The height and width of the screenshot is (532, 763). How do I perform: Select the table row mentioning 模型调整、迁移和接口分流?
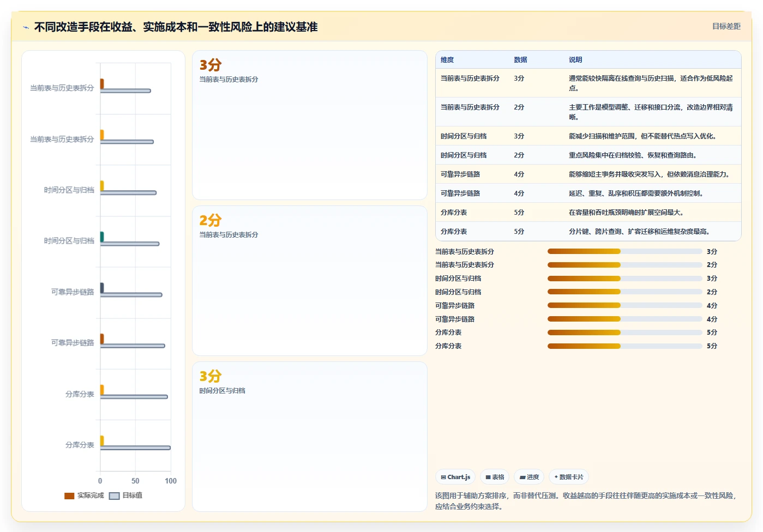[588, 112]
